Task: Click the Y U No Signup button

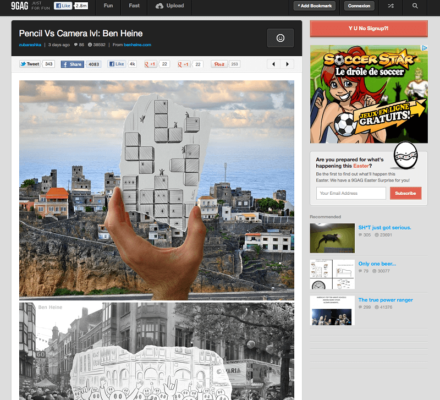Action: 369,28
